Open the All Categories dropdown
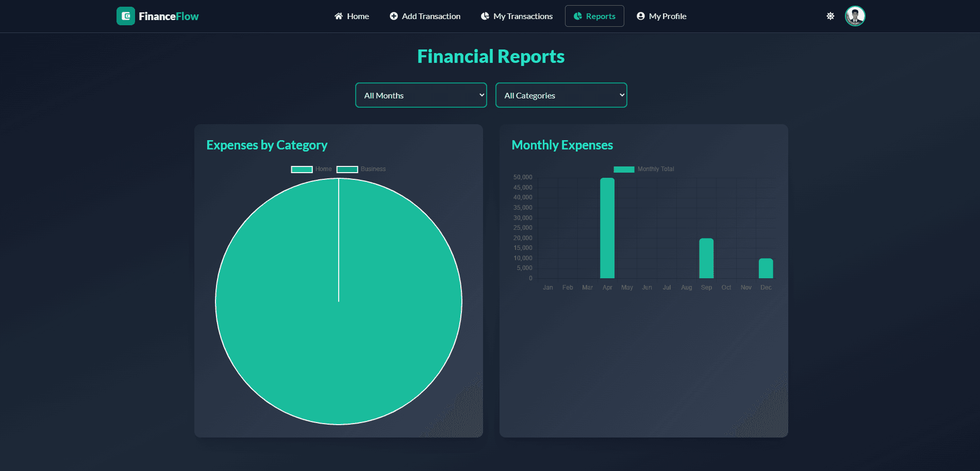 [x=561, y=95]
